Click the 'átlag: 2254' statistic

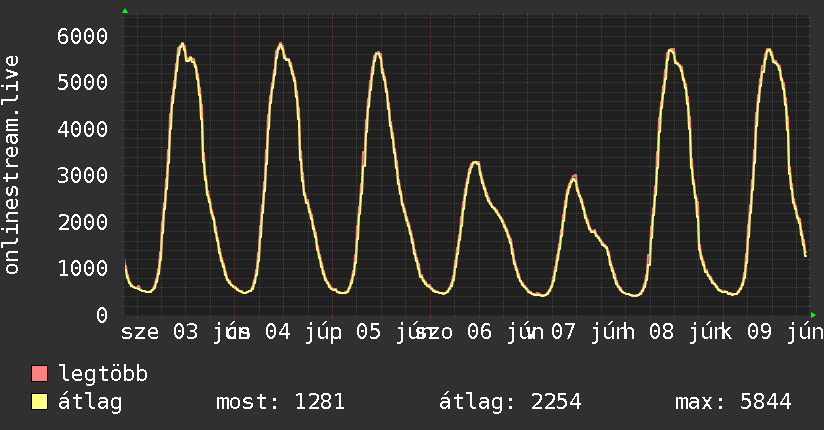(510, 402)
